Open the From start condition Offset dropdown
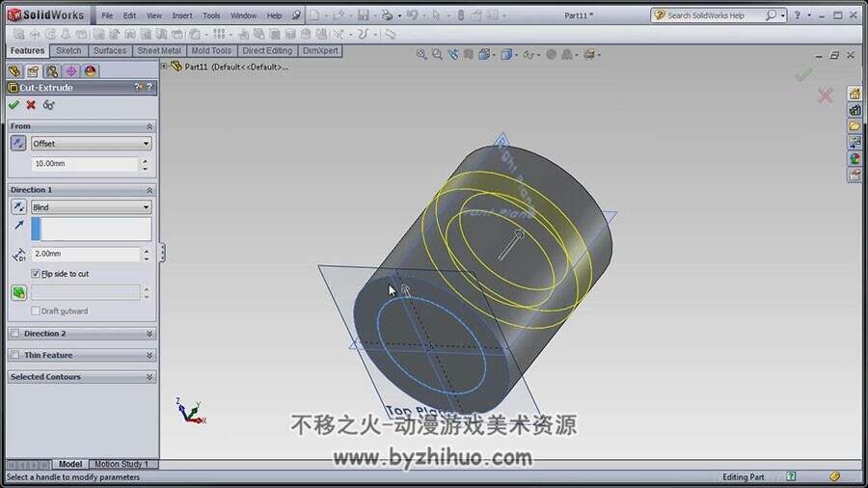The image size is (868, 488). [92, 144]
